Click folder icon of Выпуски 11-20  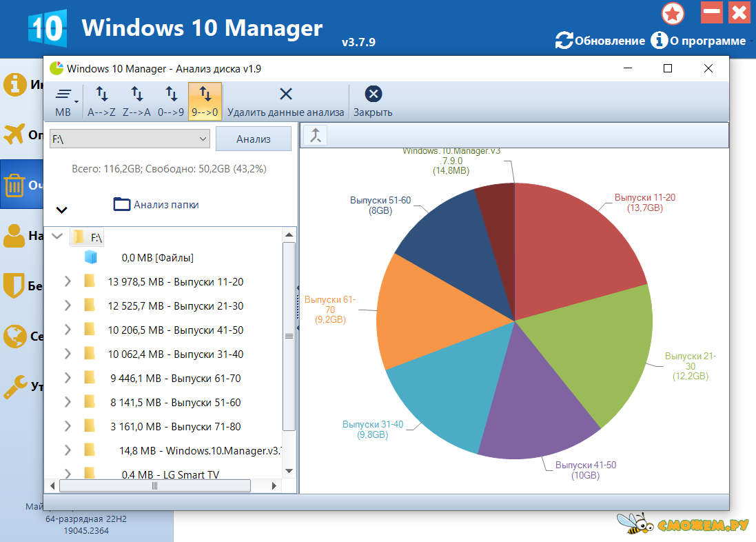90,281
